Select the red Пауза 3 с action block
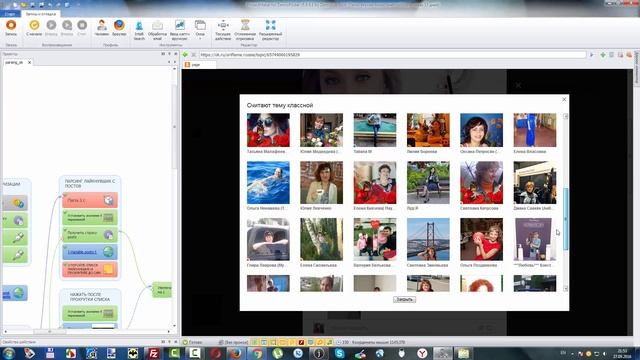This screenshot has width=640, height=360. (x=90, y=200)
